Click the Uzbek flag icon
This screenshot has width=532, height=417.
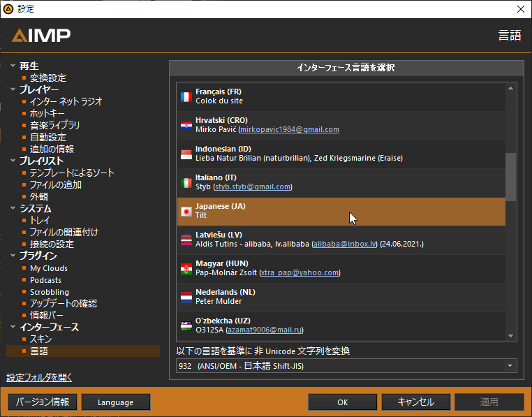[x=186, y=326]
